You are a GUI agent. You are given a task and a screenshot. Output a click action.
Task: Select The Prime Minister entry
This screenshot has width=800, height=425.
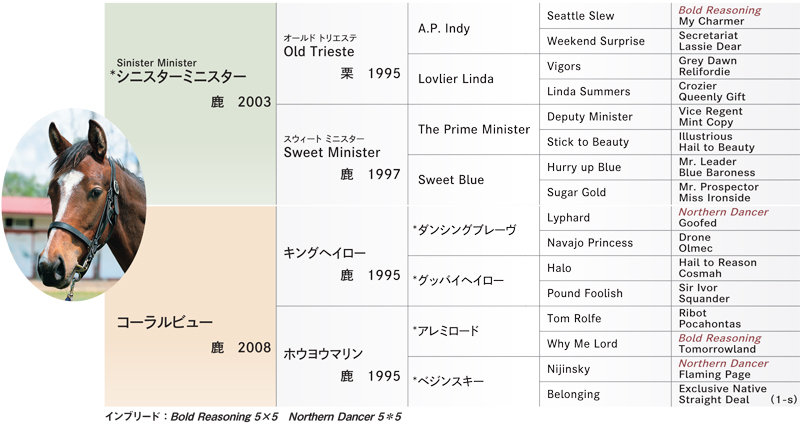(x=473, y=130)
